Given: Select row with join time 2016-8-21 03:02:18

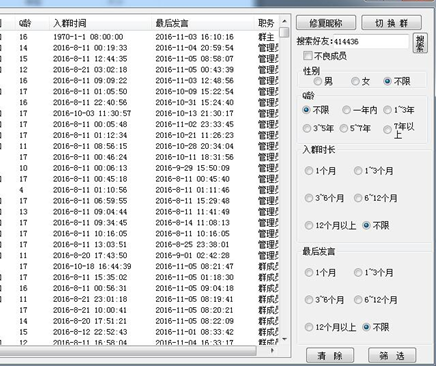Looking at the screenshot, I should tap(140, 70).
